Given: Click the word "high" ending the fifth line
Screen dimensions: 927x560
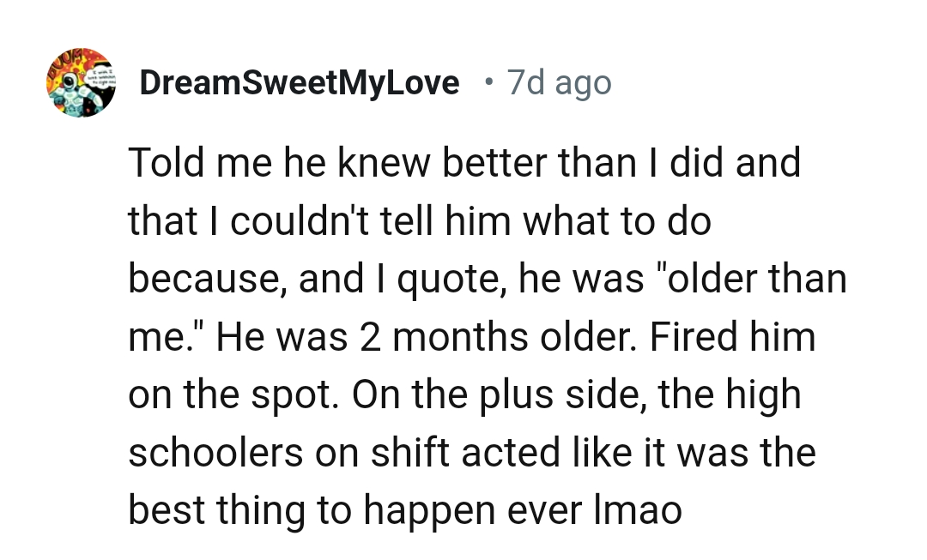Looking at the screenshot, I should coord(763,394).
